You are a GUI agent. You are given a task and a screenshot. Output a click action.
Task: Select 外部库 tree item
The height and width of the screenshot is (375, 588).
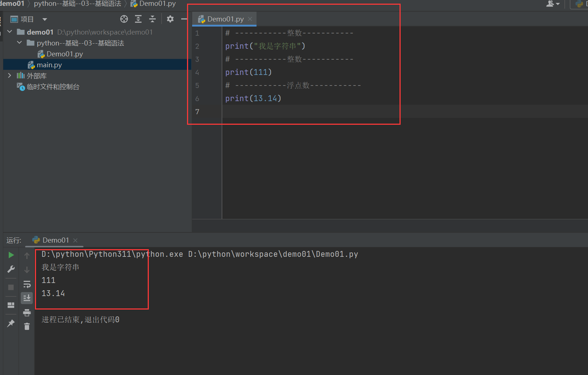[x=36, y=76]
